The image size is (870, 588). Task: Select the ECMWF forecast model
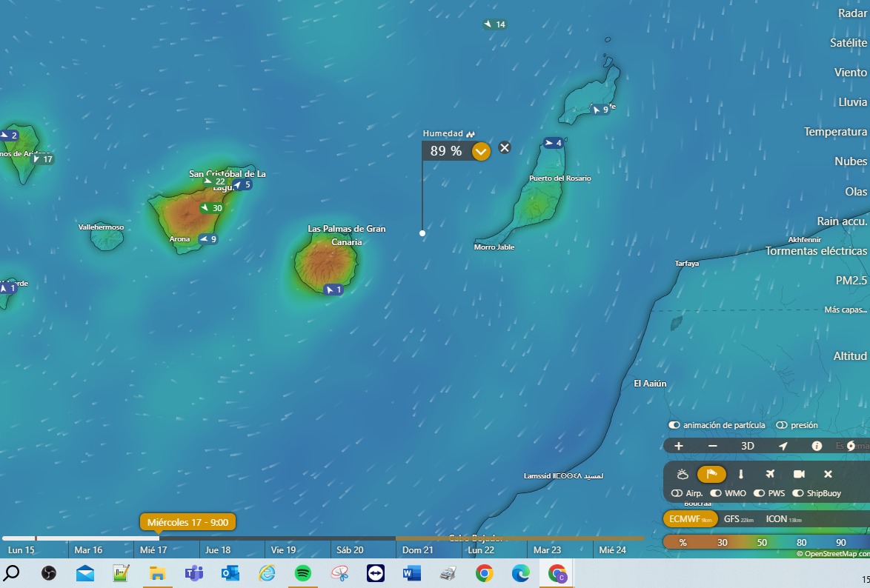[690, 519]
